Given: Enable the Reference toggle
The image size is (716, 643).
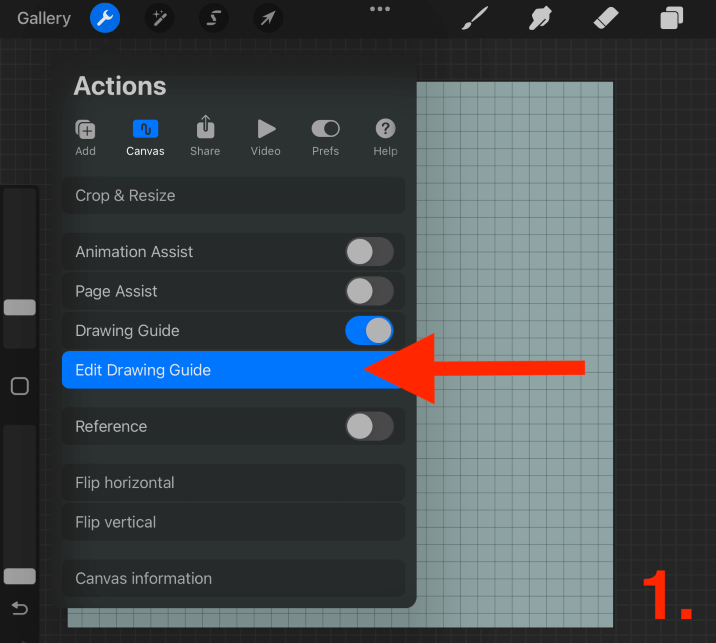Looking at the screenshot, I should (x=369, y=427).
